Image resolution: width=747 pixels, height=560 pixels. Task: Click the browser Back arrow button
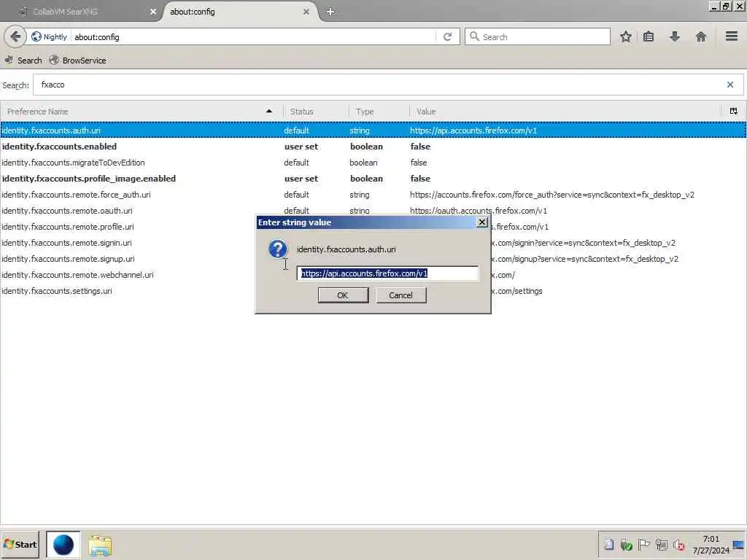click(15, 36)
